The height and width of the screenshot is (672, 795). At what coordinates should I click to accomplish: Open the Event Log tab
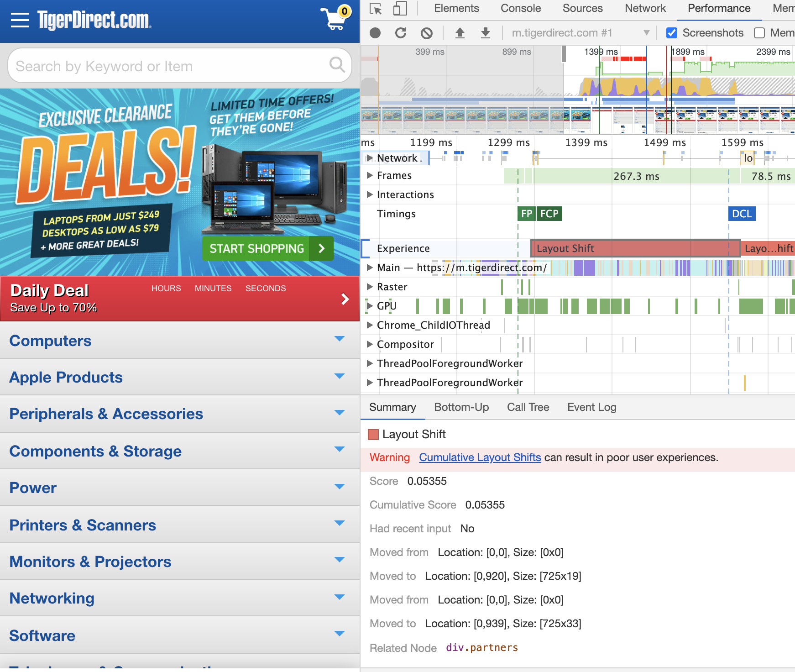point(592,407)
